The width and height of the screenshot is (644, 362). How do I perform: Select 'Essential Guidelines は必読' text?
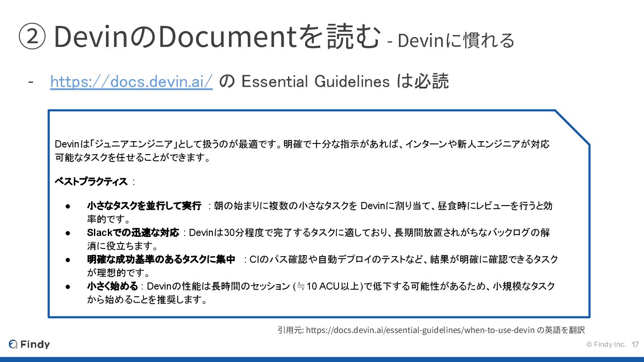[x=345, y=81]
